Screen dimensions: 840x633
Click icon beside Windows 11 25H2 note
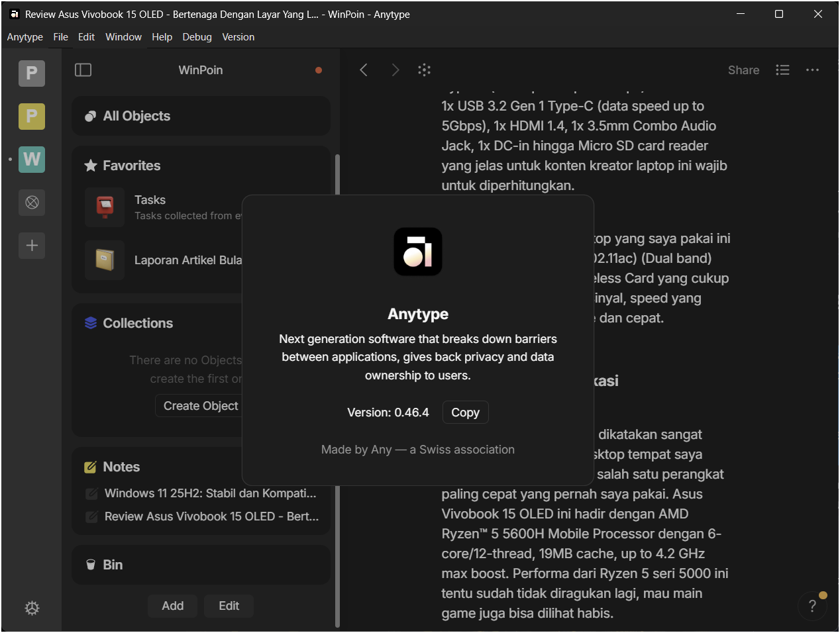(x=92, y=493)
